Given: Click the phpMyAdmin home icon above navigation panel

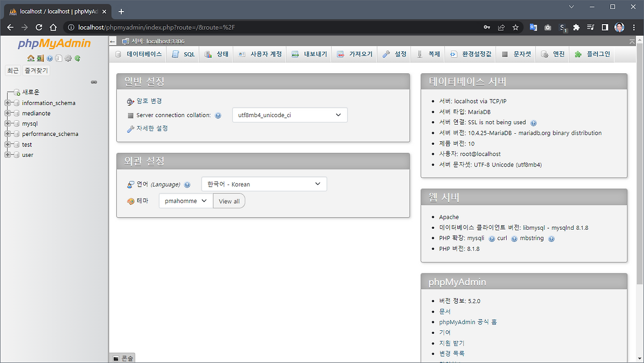Looking at the screenshot, I should [31, 58].
